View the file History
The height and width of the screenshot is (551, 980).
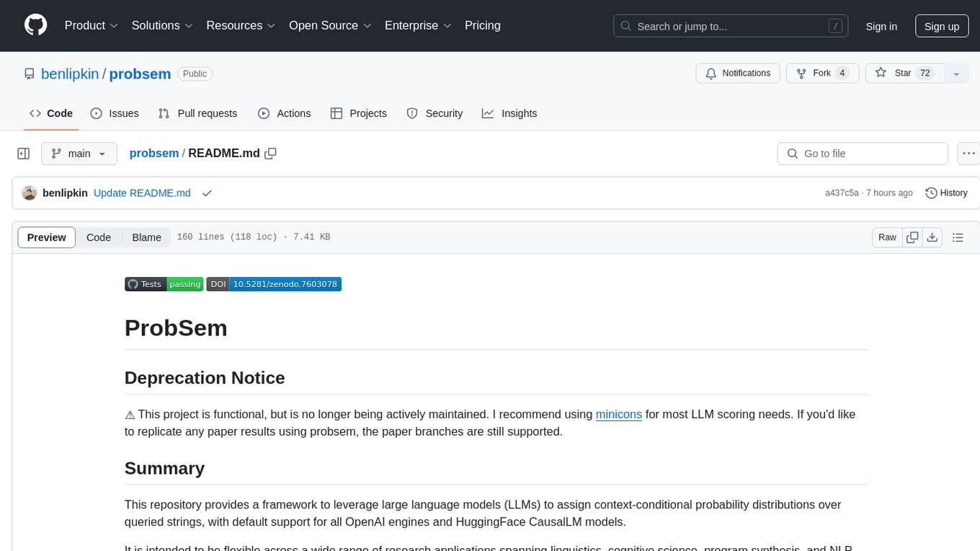[x=946, y=193]
